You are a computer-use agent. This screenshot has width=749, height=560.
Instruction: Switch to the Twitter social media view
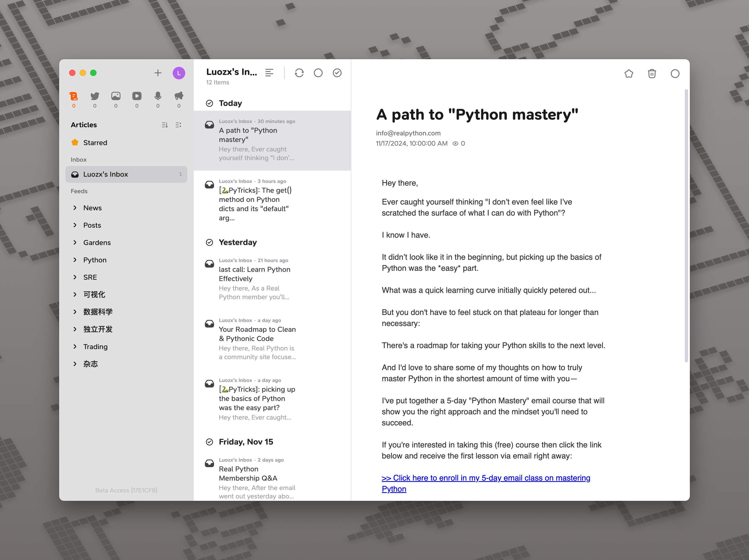(95, 96)
